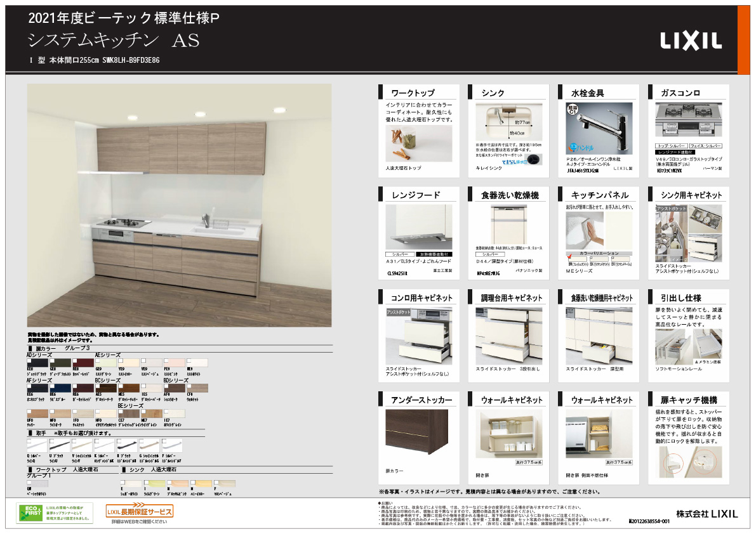
Task: Click the レンジフード product photo
Action: tap(418, 228)
